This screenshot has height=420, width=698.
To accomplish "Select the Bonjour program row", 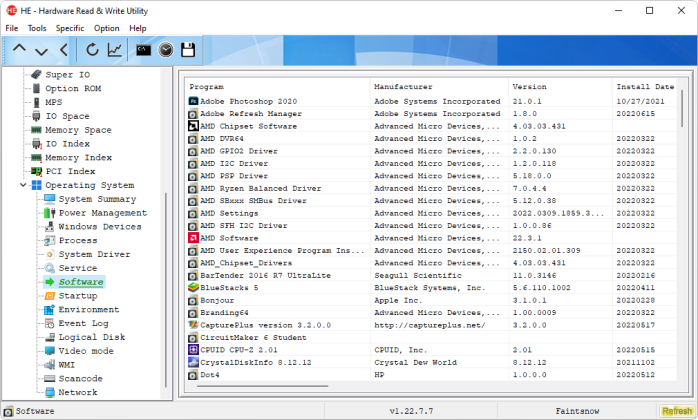I will [x=431, y=300].
